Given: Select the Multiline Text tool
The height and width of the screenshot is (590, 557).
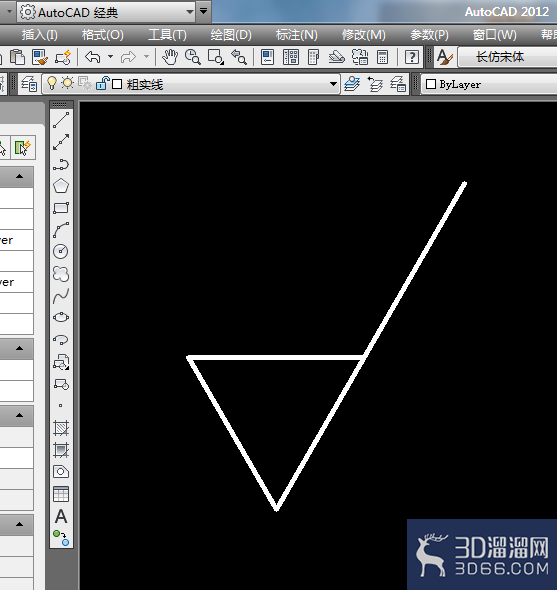Looking at the screenshot, I should click(61, 516).
